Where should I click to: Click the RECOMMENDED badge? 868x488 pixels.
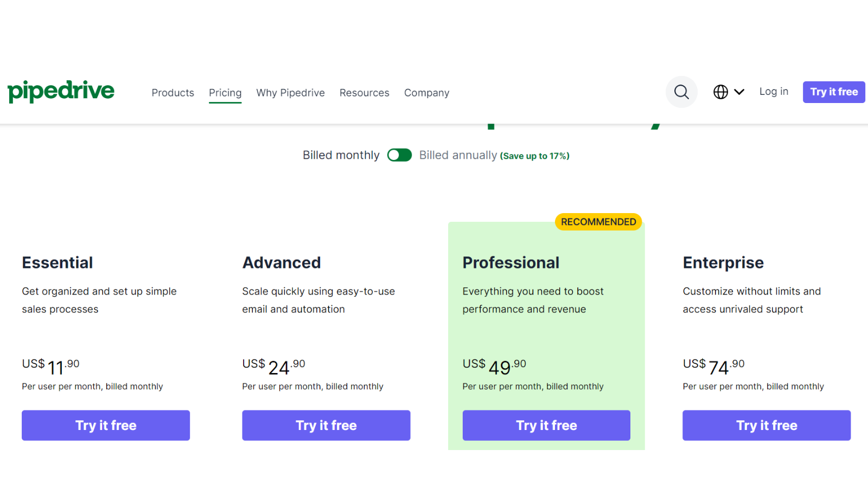[x=598, y=222]
